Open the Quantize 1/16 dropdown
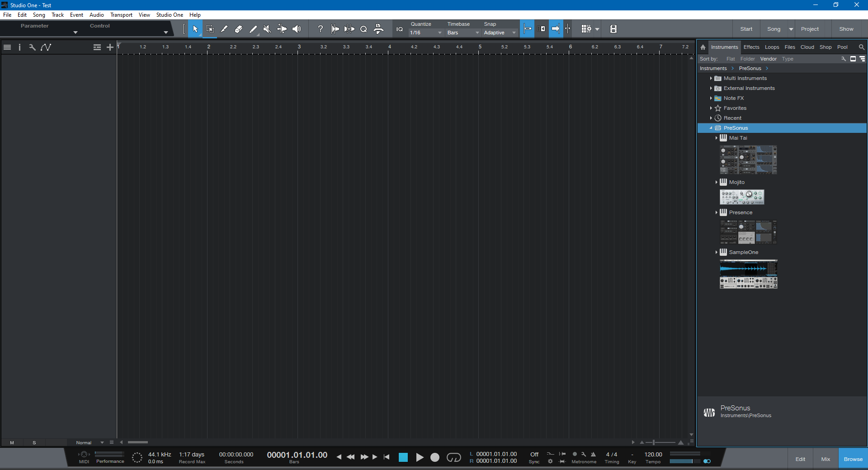Image resolution: width=868 pixels, height=470 pixels. [x=426, y=33]
